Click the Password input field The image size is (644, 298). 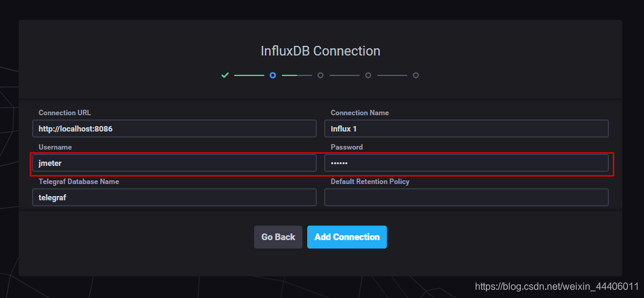(466, 163)
